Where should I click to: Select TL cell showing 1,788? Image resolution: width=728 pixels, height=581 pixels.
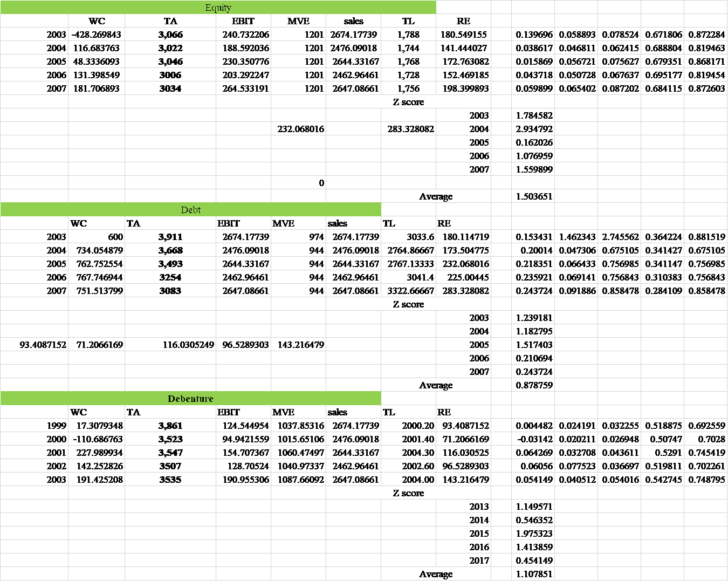click(x=408, y=35)
